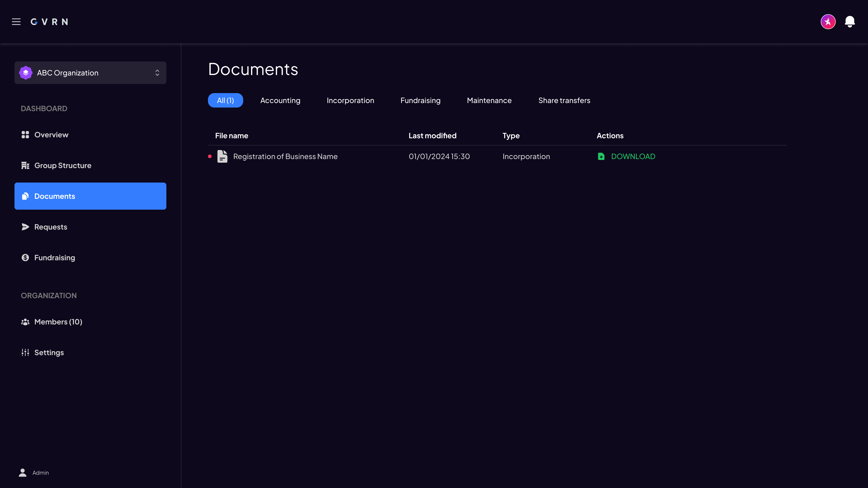Click the Members people icon

click(25, 322)
